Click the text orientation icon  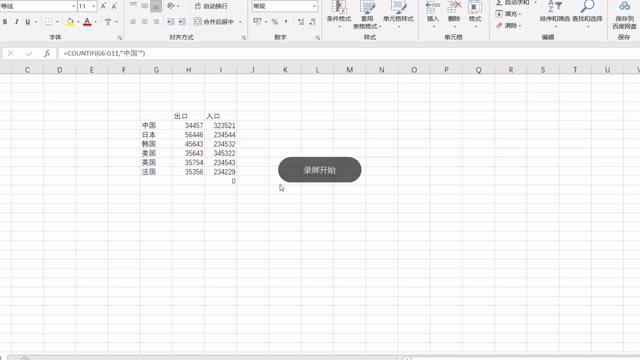pyautogui.click(x=171, y=6)
